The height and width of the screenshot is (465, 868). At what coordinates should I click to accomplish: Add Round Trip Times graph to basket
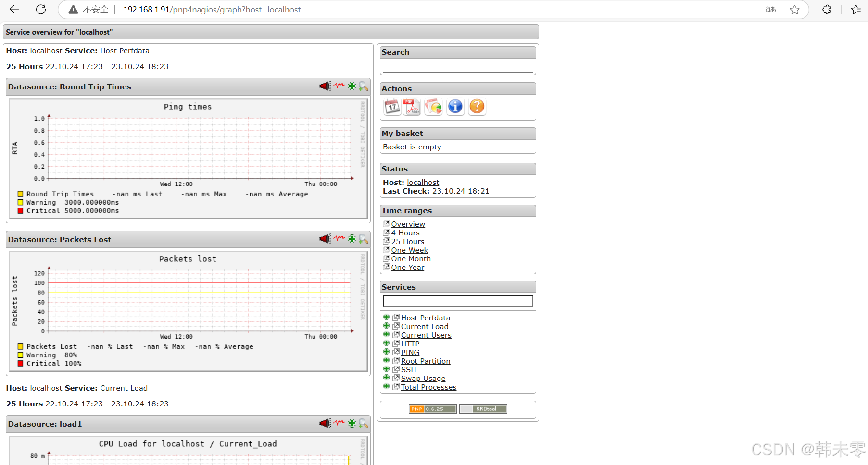pyautogui.click(x=352, y=86)
